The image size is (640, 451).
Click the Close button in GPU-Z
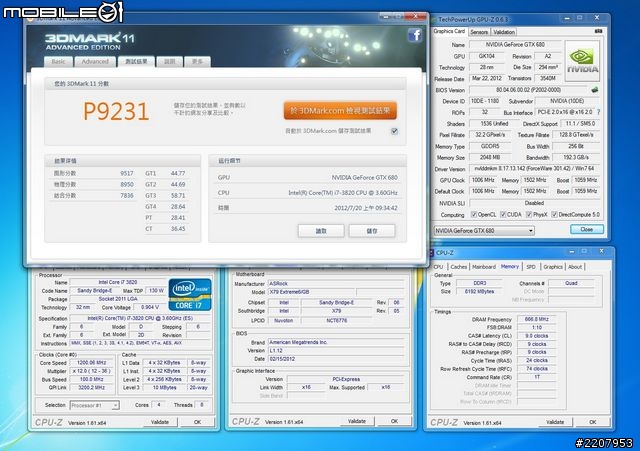pos(587,229)
